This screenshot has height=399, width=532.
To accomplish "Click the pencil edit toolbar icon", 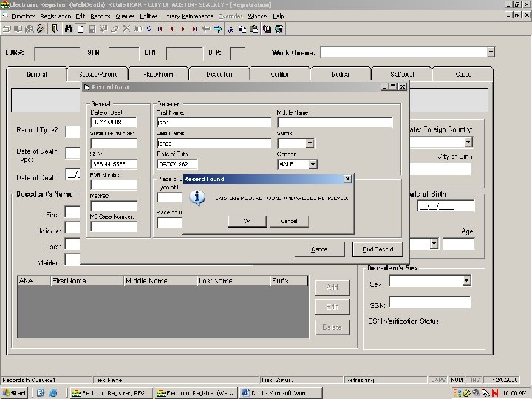I will 41,29.
